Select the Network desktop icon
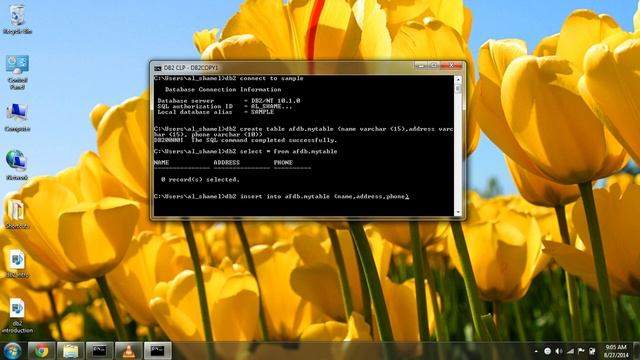 click(x=17, y=165)
